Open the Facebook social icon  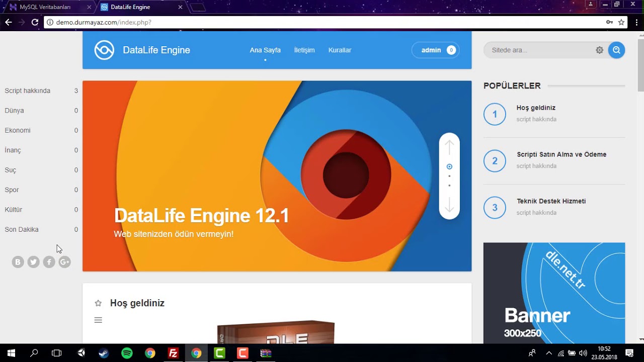click(49, 262)
